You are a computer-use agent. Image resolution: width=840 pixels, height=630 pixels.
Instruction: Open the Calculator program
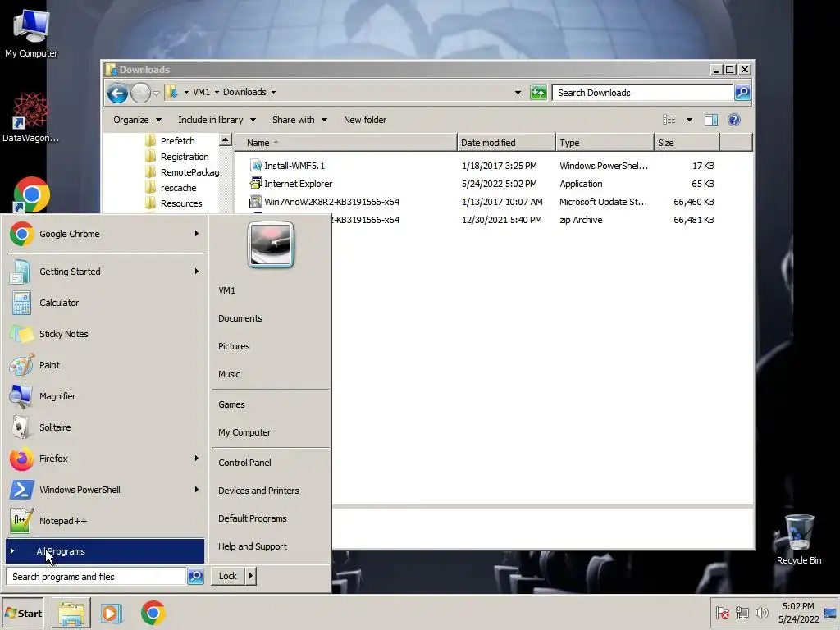(x=104, y=303)
